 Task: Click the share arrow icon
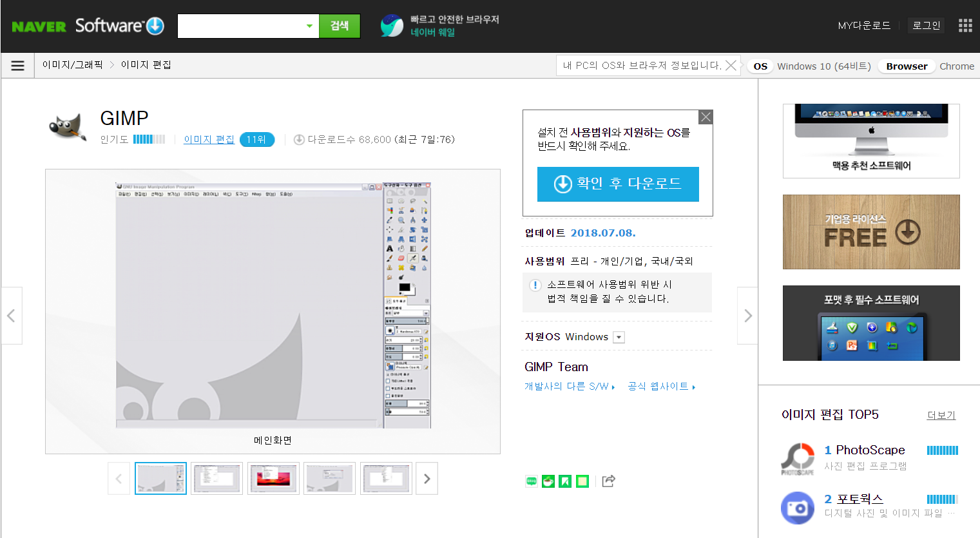(609, 481)
